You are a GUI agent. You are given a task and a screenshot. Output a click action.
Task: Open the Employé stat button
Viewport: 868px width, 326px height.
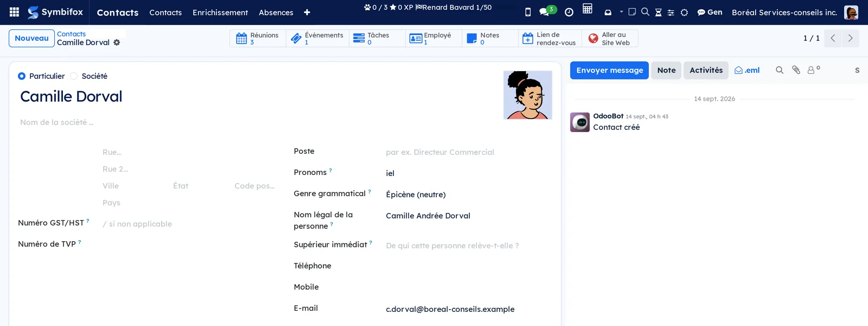pyautogui.click(x=433, y=38)
